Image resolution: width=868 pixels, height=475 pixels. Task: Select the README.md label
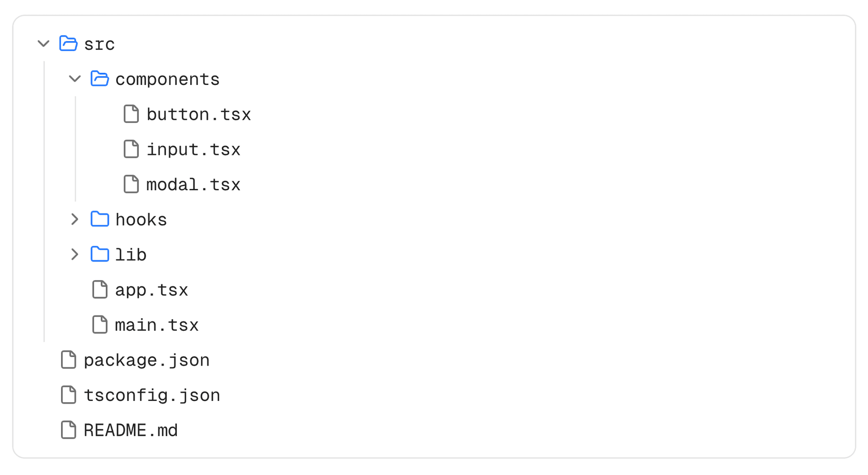131,430
